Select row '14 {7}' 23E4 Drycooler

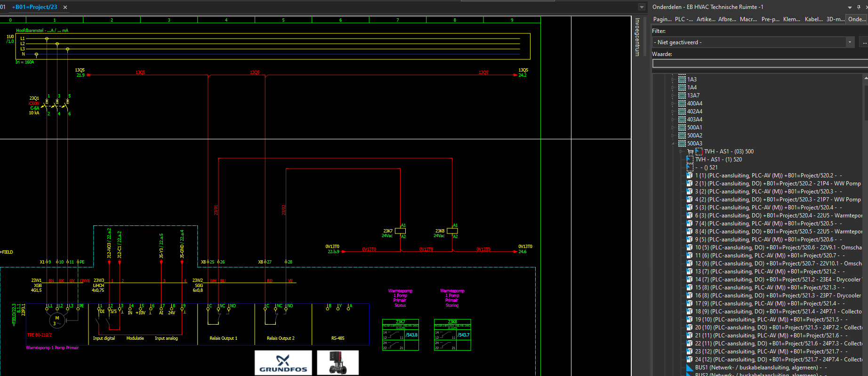(778, 280)
